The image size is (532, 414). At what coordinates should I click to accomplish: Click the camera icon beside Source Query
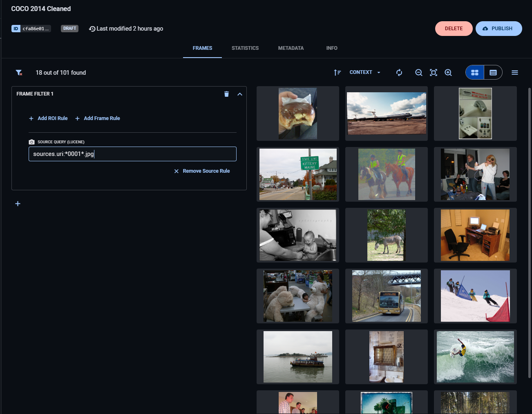coord(31,142)
